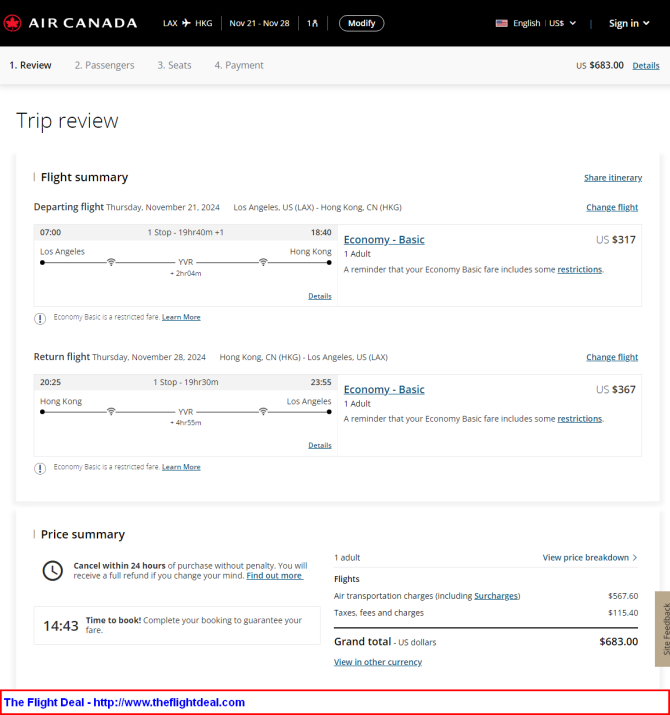Click second wifi icon on return flight
The height and width of the screenshot is (715, 670).
[263, 411]
